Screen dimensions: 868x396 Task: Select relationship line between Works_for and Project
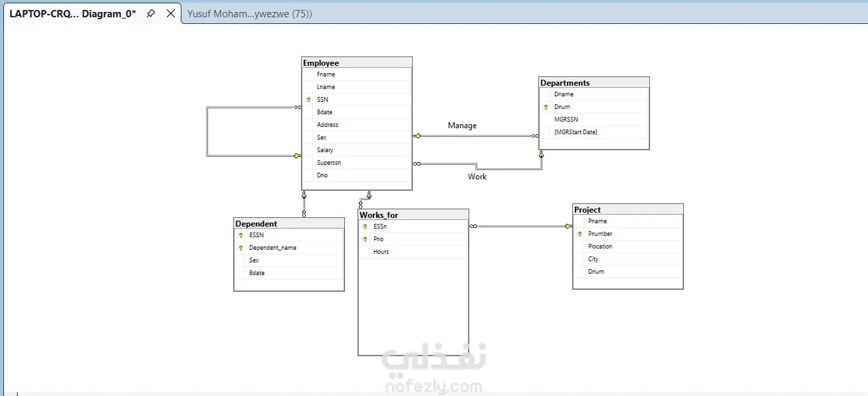(520, 227)
